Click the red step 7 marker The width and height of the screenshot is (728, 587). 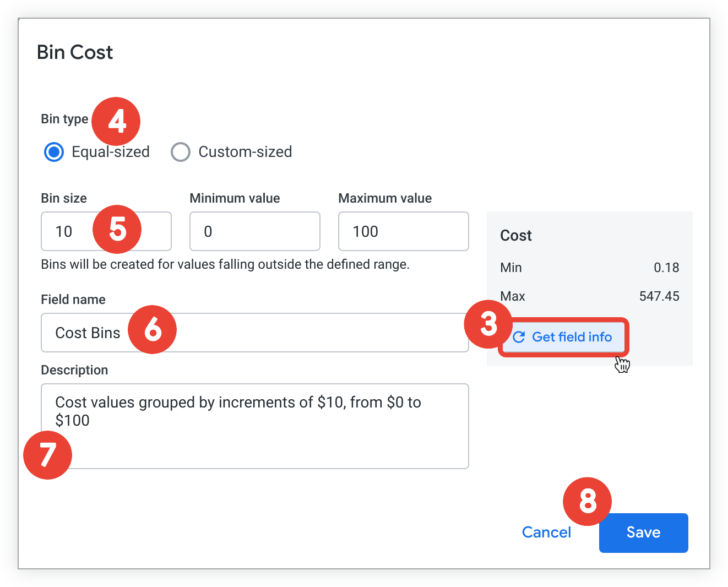click(x=48, y=455)
